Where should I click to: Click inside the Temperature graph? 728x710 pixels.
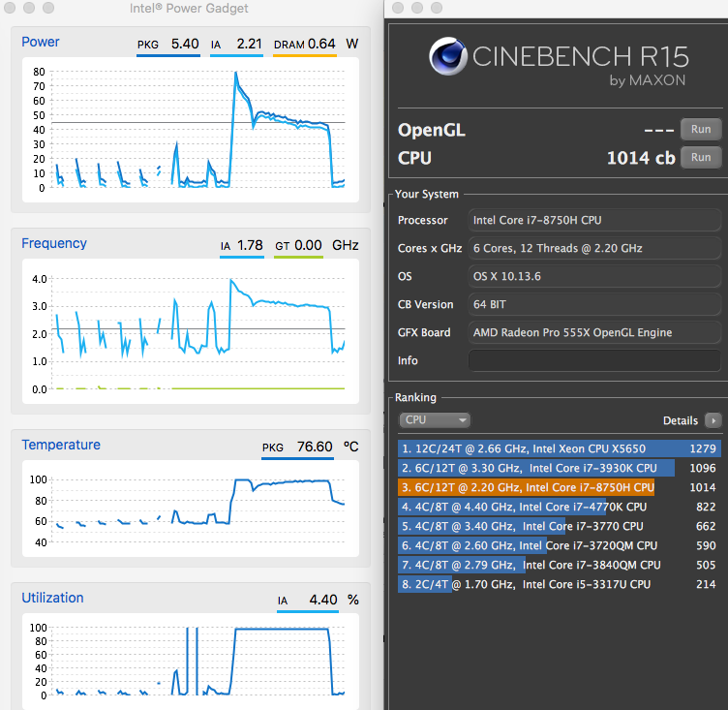coord(191,509)
